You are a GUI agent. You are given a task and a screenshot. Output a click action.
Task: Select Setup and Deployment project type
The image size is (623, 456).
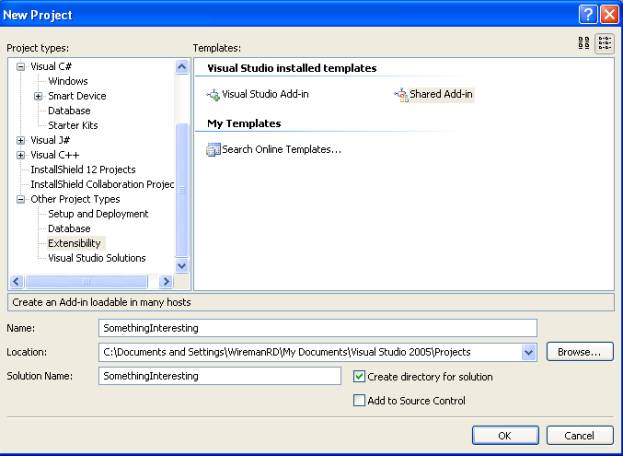pyautogui.click(x=98, y=213)
